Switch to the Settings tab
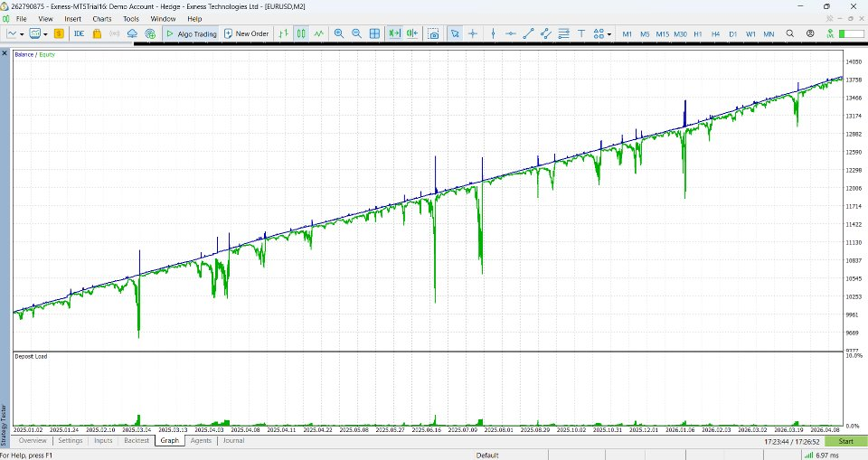Image resolution: width=868 pixels, height=460 pixels. point(71,441)
